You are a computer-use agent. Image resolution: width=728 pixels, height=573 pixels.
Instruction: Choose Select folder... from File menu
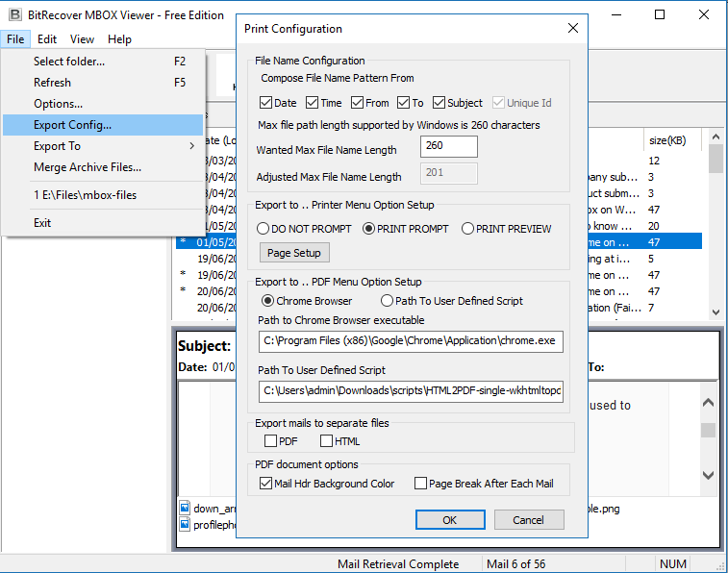pos(103,62)
